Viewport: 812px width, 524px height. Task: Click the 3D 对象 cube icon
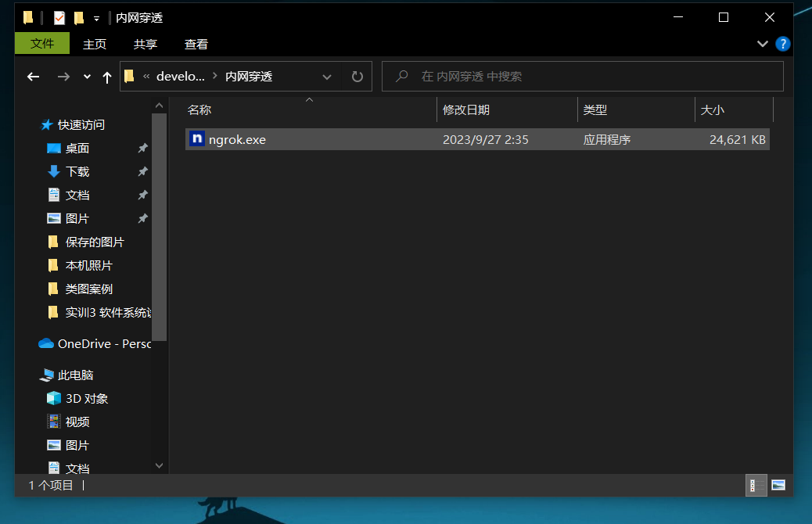53,398
